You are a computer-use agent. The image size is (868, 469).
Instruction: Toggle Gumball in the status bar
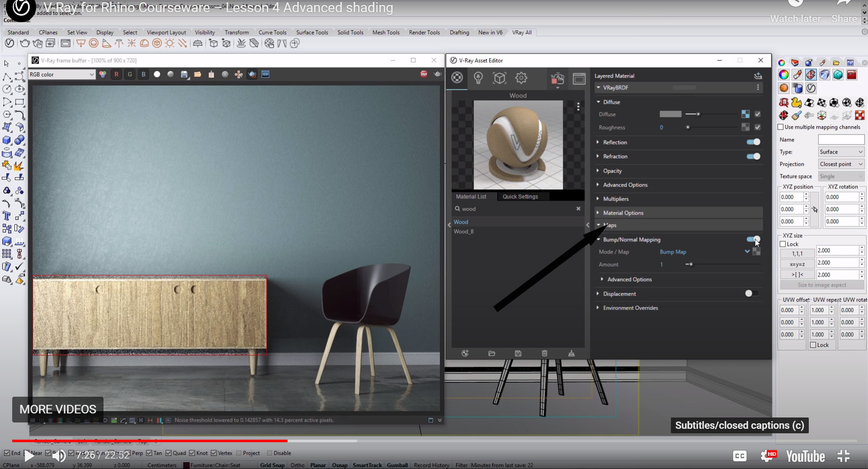(397, 465)
